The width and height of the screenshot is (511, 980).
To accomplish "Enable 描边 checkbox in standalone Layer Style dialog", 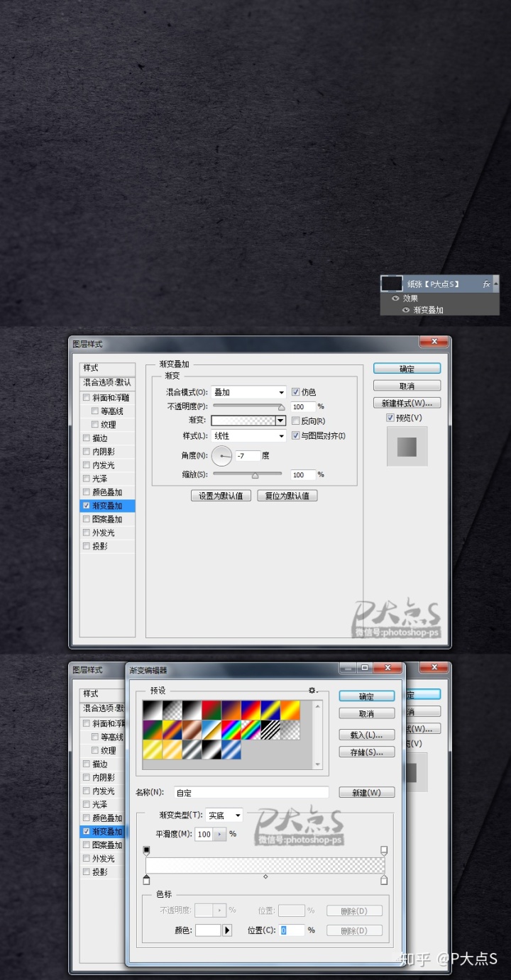I will pyautogui.click(x=87, y=438).
